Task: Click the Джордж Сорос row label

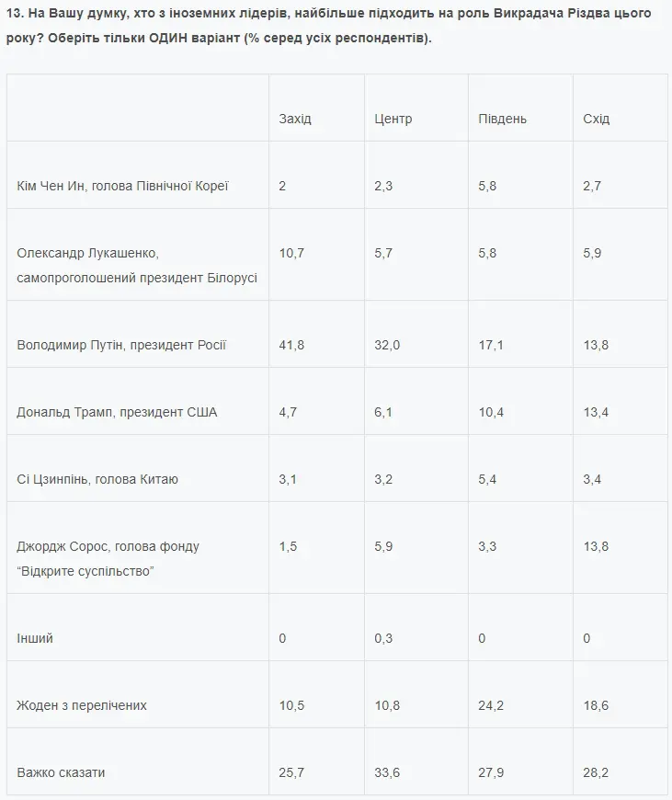Action: coord(108,559)
